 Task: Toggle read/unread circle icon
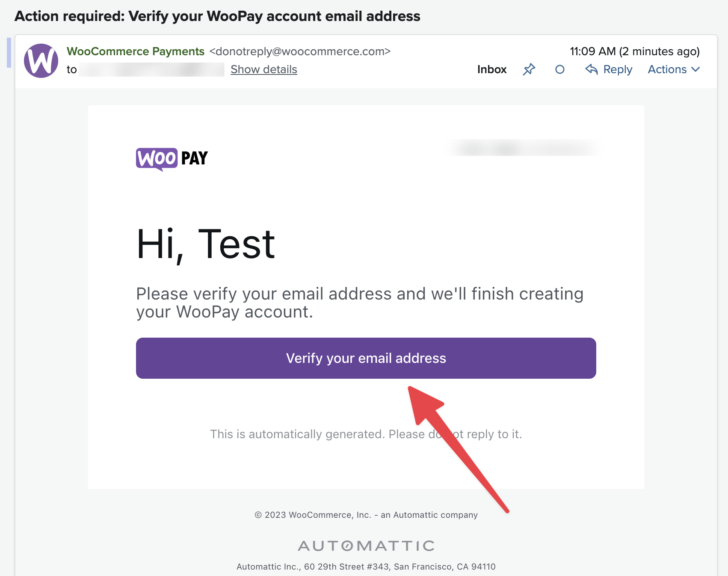point(560,69)
